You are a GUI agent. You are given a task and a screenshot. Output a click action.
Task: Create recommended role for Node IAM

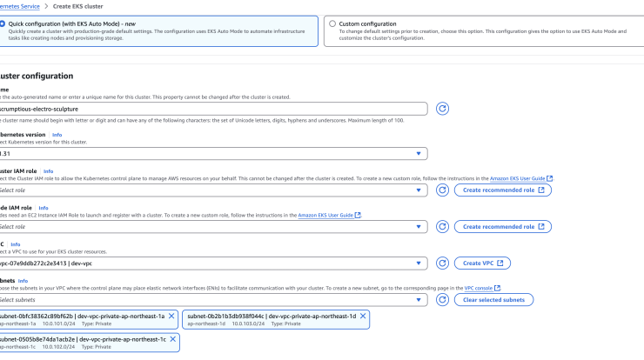[x=503, y=227]
